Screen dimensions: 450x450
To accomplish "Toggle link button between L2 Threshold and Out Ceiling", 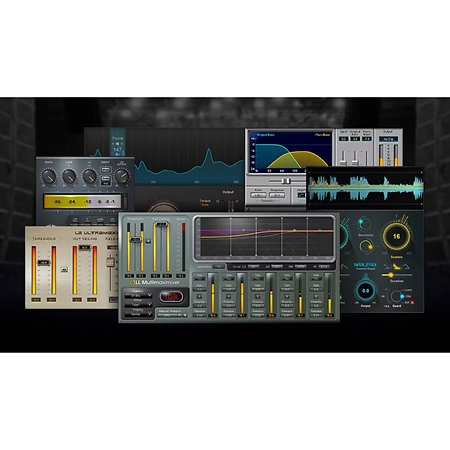I will tap(65, 269).
